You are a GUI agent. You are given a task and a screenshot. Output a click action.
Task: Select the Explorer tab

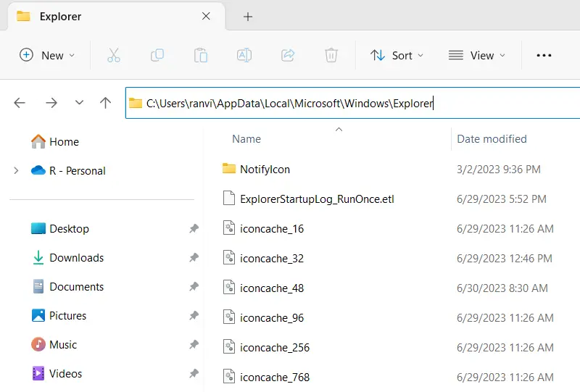pyautogui.click(x=116, y=17)
